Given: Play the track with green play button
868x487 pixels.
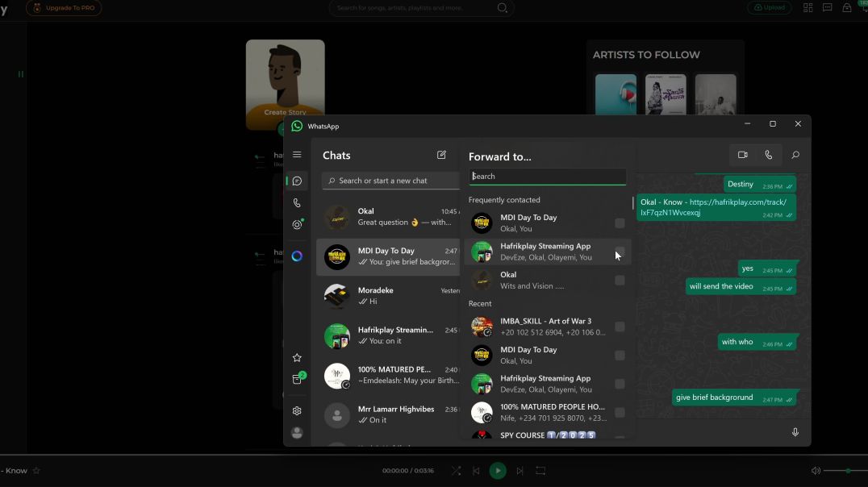Looking at the screenshot, I should click(498, 471).
